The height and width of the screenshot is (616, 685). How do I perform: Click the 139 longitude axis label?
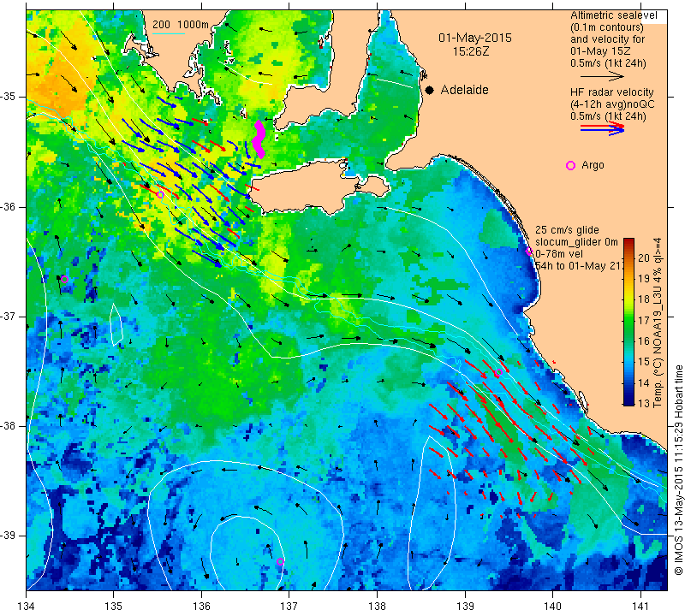pyautogui.click(x=465, y=607)
